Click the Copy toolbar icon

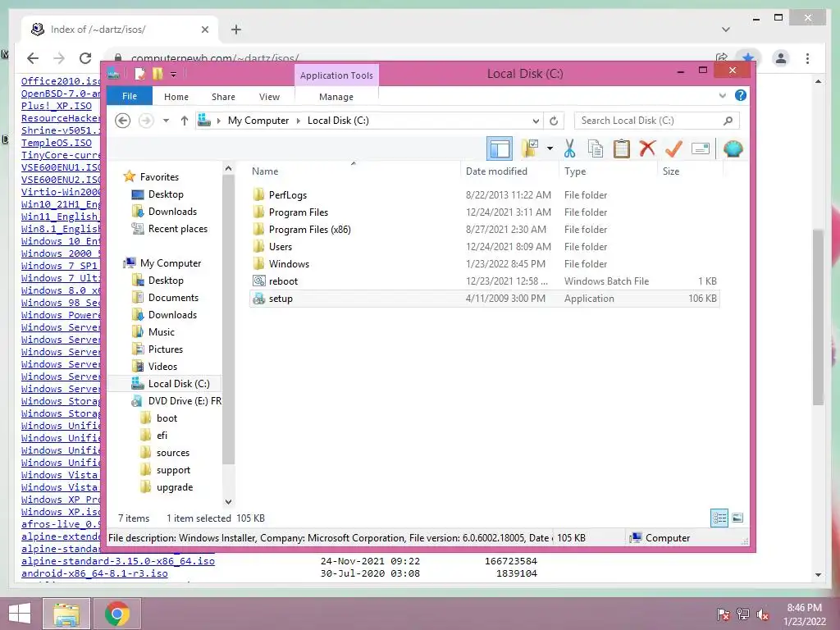pyautogui.click(x=596, y=148)
